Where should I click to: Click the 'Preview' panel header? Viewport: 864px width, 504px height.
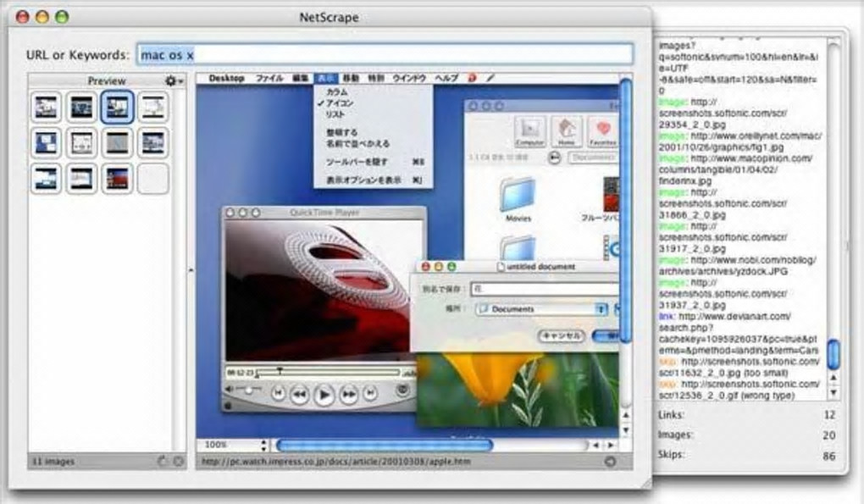click(x=107, y=81)
